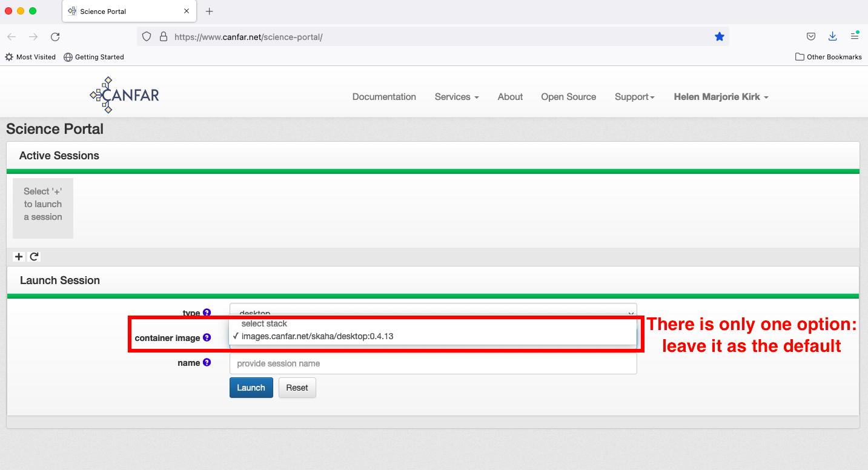
Task: Click the 'Science Portal' page title
Action: point(55,129)
